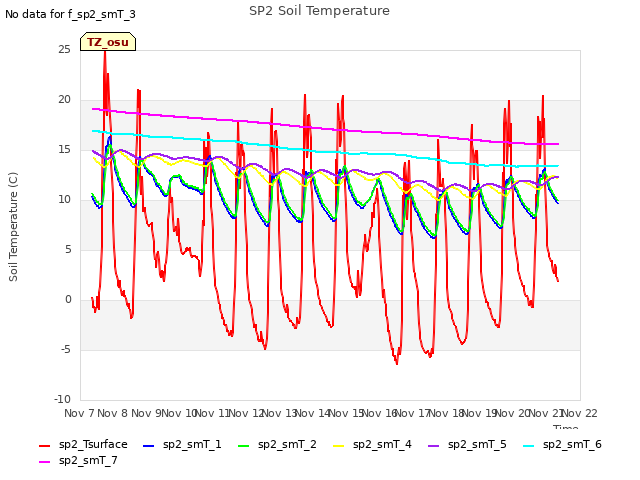
Task: Toggle sp2_smT_7 legend entry
Action: [x=78, y=460]
